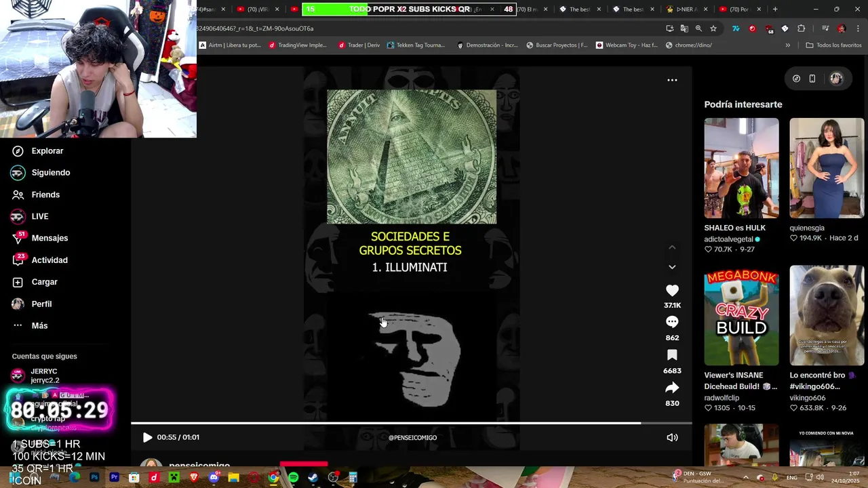Viewport: 868px width, 488px height.
Task: Zoom options icon in address bar
Action: click(698, 28)
